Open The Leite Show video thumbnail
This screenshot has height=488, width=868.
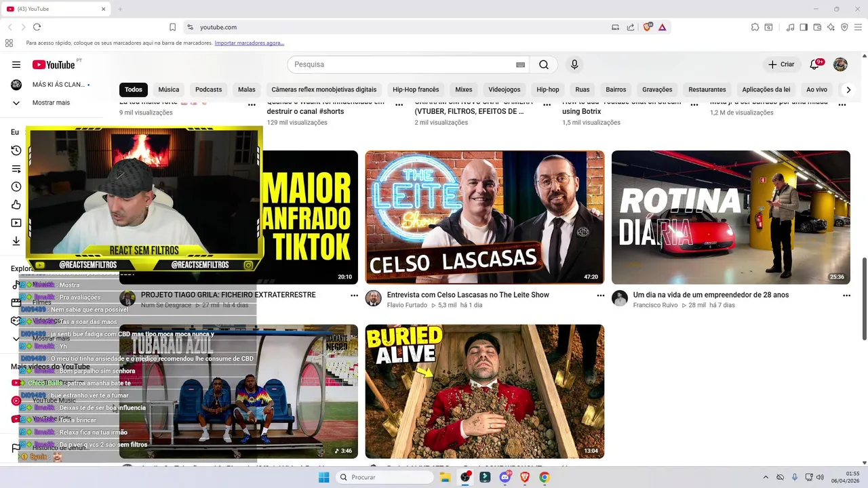coord(485,218)
